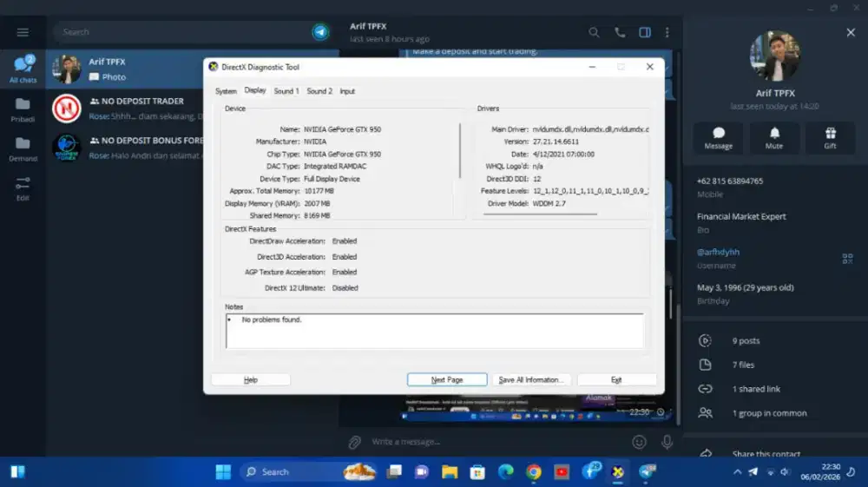Record a voice message with the microphone
Viewport: 868px width, 487px height.
667,442
